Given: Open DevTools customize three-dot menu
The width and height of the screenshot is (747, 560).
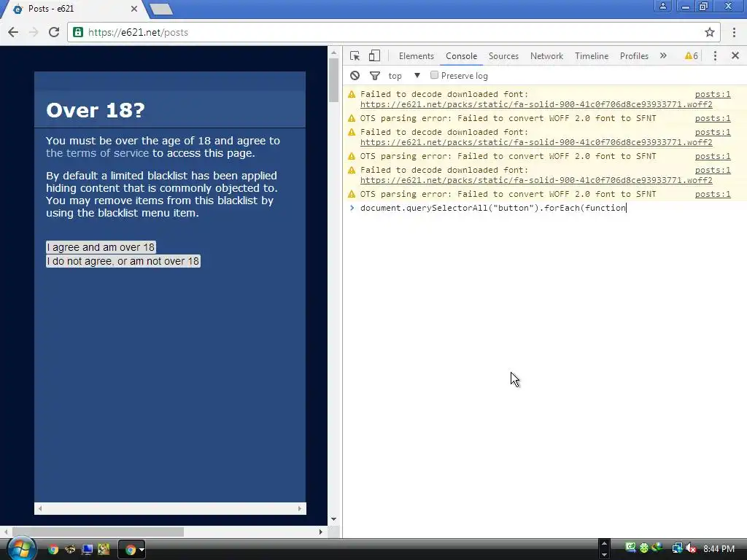Looking at the screenshot, I should pos(715,55).
